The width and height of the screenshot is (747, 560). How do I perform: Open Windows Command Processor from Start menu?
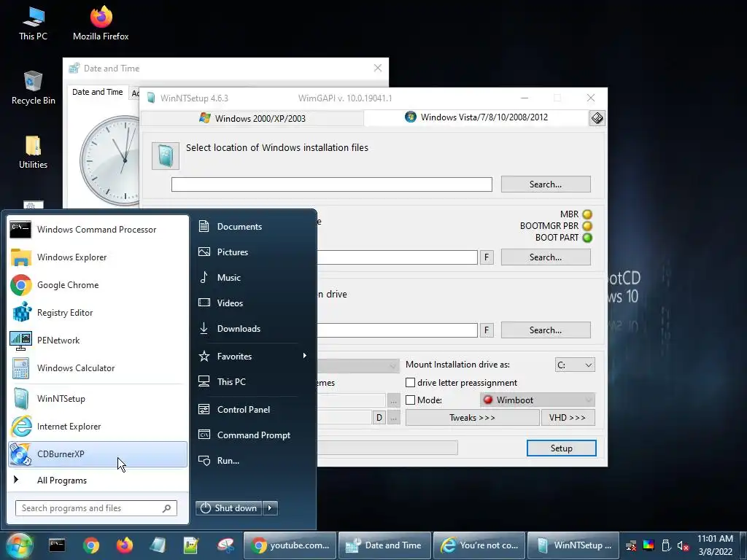97,230
